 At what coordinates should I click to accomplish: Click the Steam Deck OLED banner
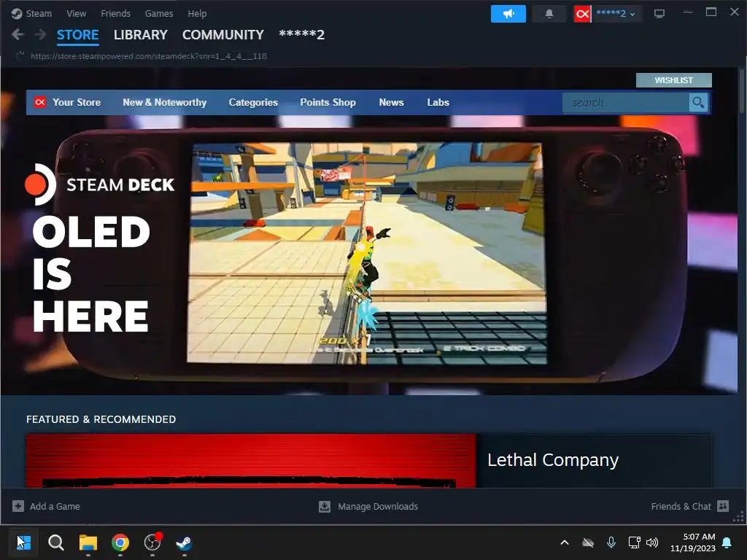tap(369, 254)
